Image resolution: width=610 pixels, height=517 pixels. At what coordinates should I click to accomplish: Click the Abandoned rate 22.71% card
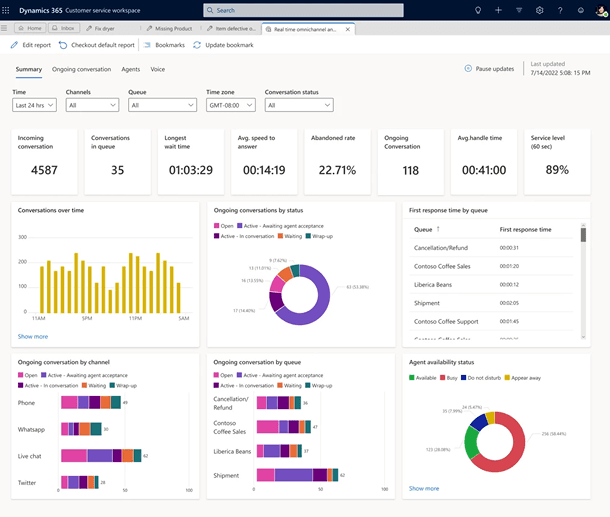click(337, 162)
